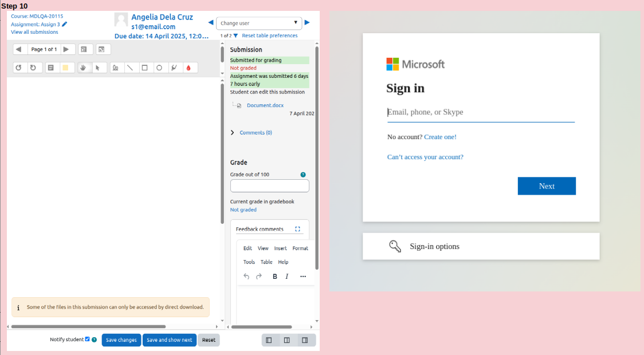The image size is (644, 355).
Task: Select the highlighter tool
Action: (x=174, y=68)
